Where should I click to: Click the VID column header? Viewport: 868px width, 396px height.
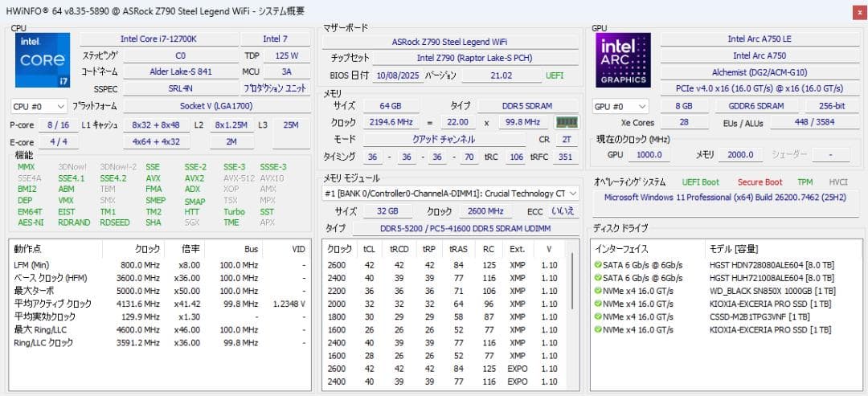[286, 249]
